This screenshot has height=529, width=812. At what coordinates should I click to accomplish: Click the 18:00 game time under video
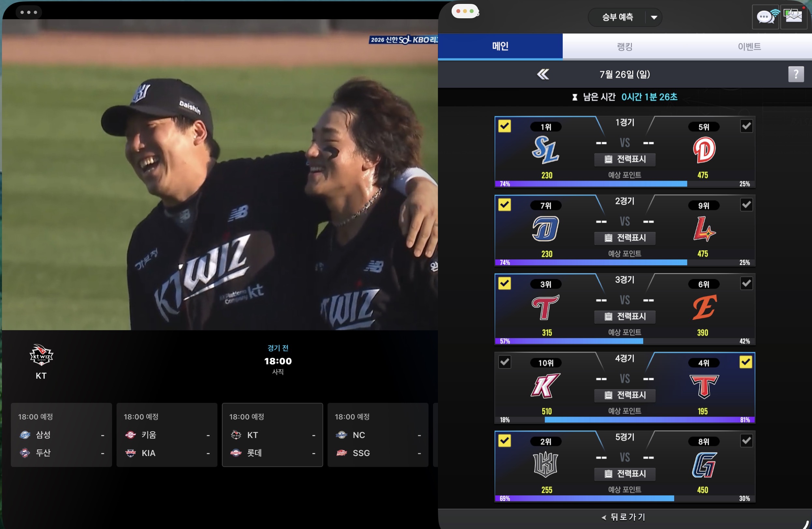[278, 361]
